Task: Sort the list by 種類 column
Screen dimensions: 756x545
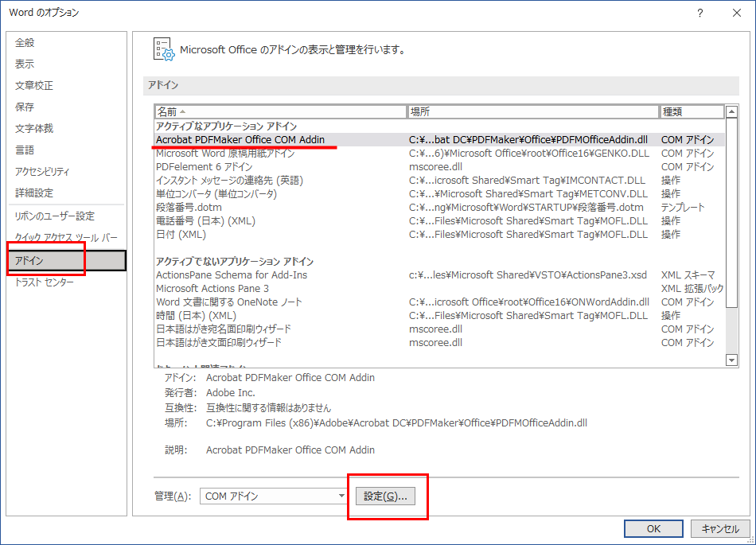Action: (692, 112)
